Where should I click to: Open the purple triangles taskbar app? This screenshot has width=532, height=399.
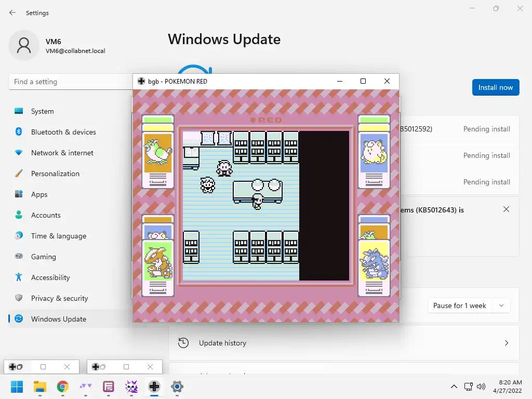click(x=86, y=387)
